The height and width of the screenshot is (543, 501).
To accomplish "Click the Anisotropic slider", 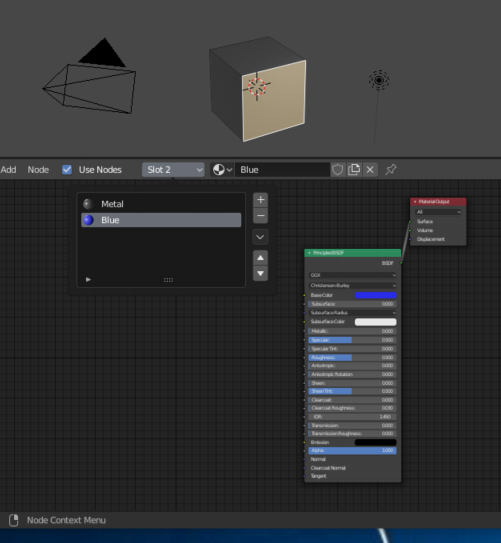I will pyautogui.click(x=352, y=366).
